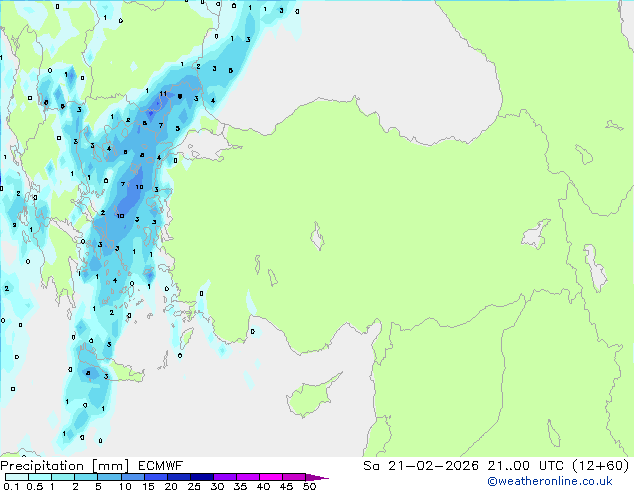Click the legend label '0.1'

pos(11,486)
